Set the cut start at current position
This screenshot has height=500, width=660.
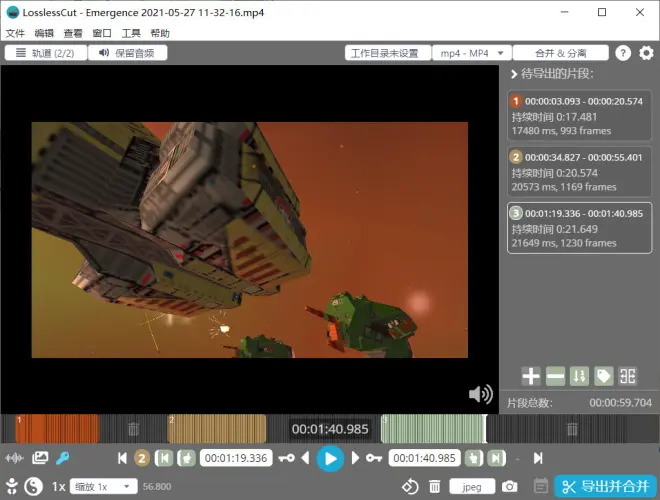point(186,458)
